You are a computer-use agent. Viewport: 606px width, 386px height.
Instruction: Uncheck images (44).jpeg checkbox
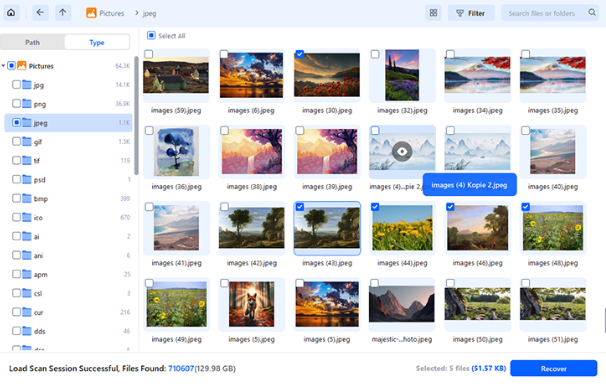click(375, 207)
